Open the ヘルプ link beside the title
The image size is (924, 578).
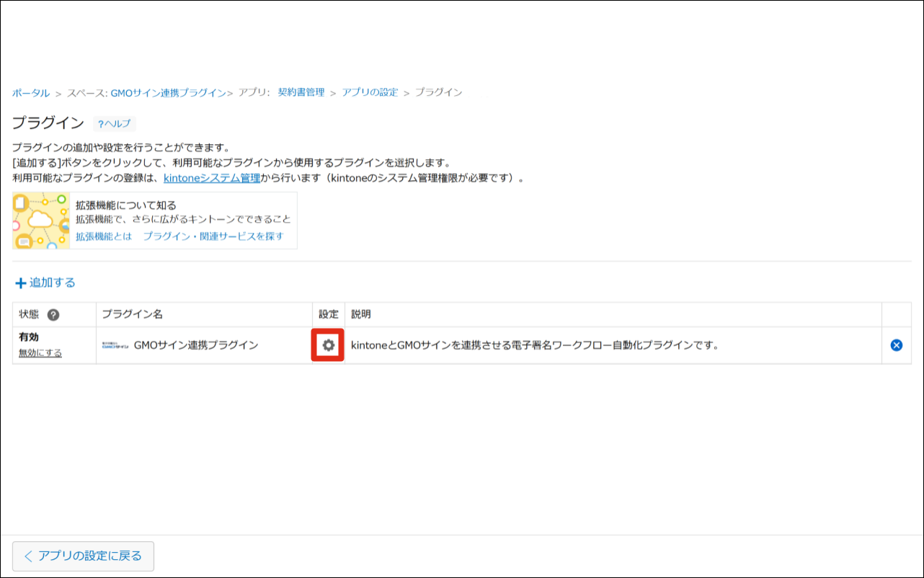(x=115, y=123)
